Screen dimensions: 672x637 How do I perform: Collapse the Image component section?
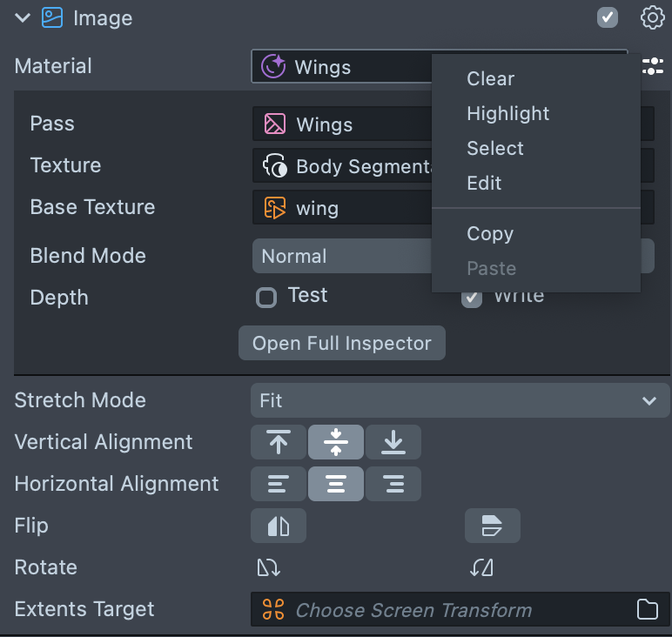tap(23, 17)
